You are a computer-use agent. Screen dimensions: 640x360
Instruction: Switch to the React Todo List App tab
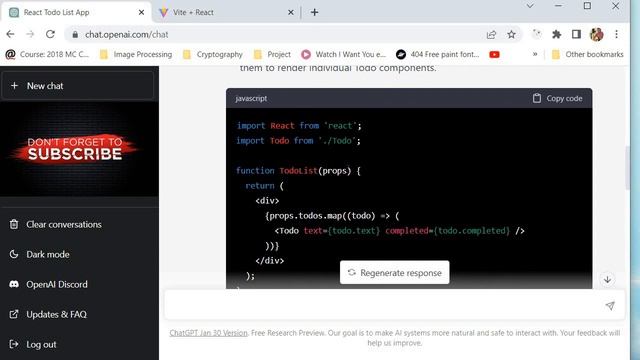tap(76, 12)
